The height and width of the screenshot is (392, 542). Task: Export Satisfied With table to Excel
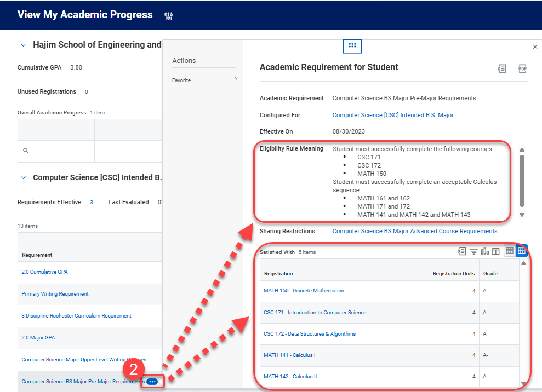pyautogui.click(x=462, y=251)
